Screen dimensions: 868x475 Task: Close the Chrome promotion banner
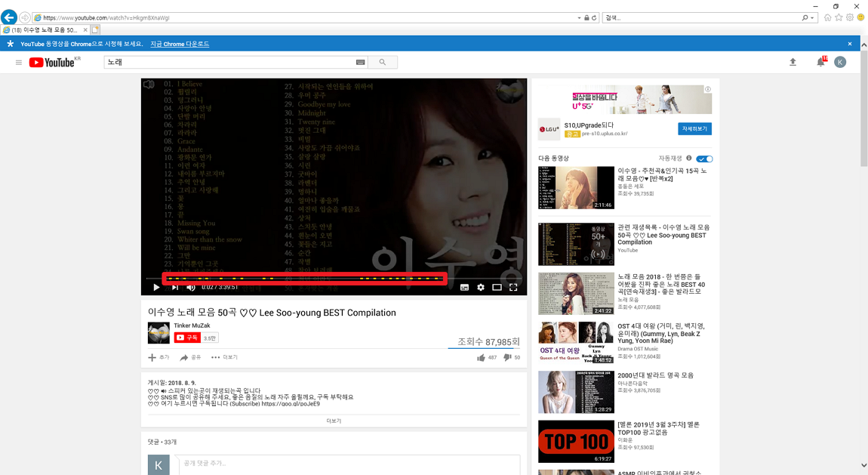point(850,44)
